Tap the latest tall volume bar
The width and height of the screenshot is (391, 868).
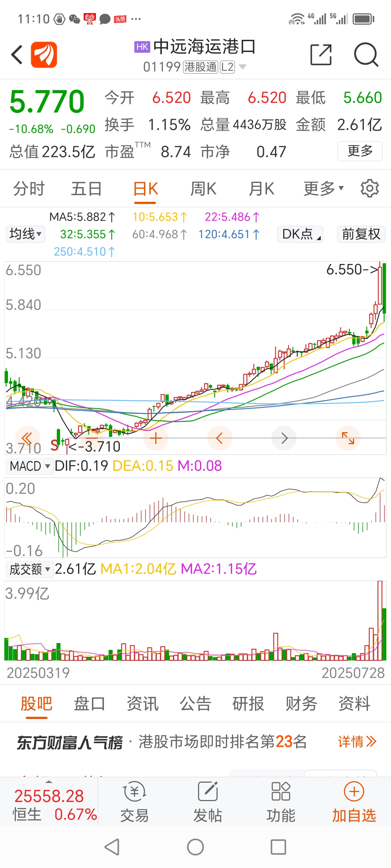point(380,621)
